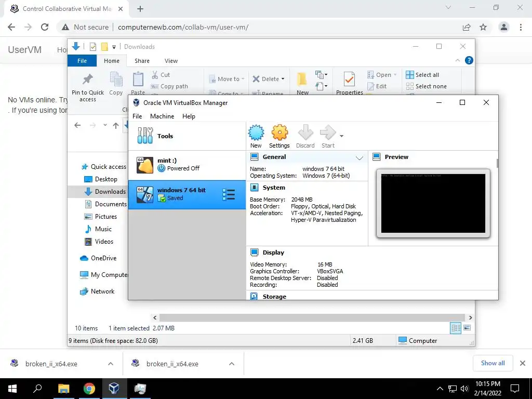The image size is (532, 399).
Task: Open recent locations dropdown in Explorer
Action: point(105,125)
